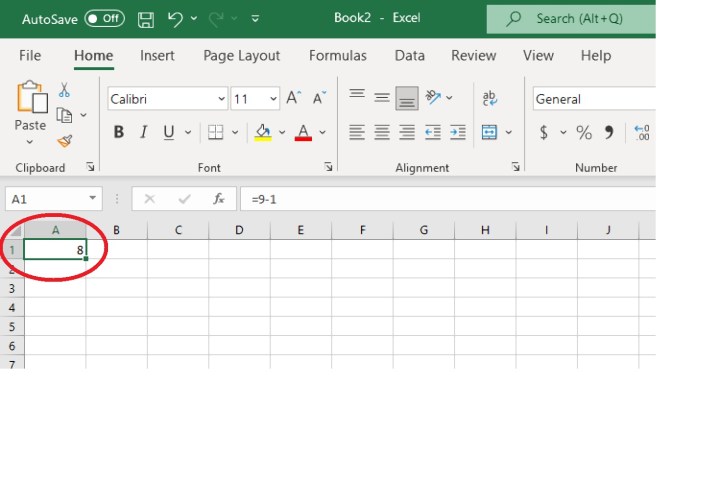Toggle Italic formatting
This screenshot has height=480, width=720.
tap(144, 132)
